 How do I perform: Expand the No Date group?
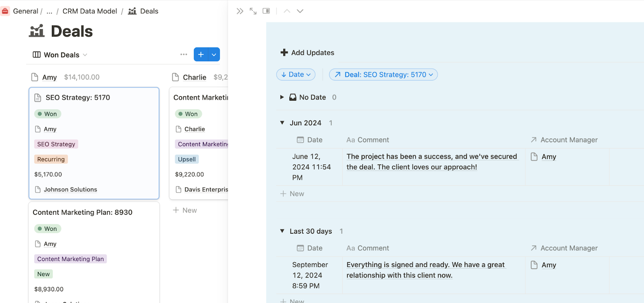[282, 97]
